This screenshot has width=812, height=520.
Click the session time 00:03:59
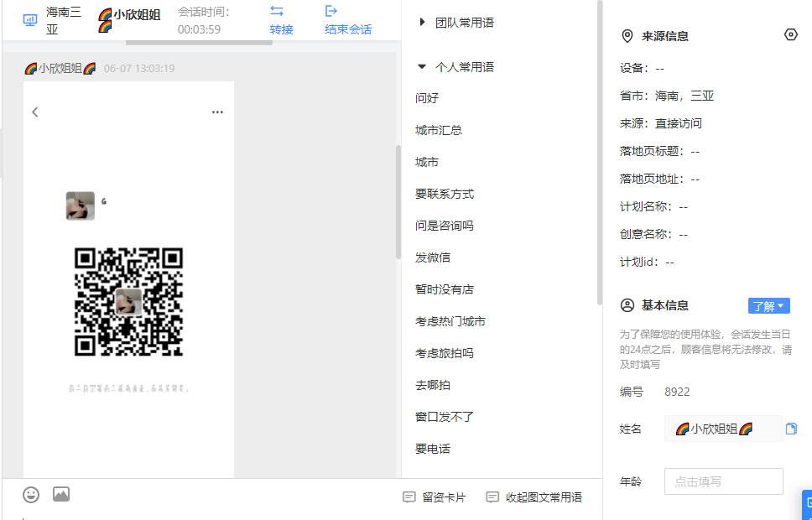199,29
